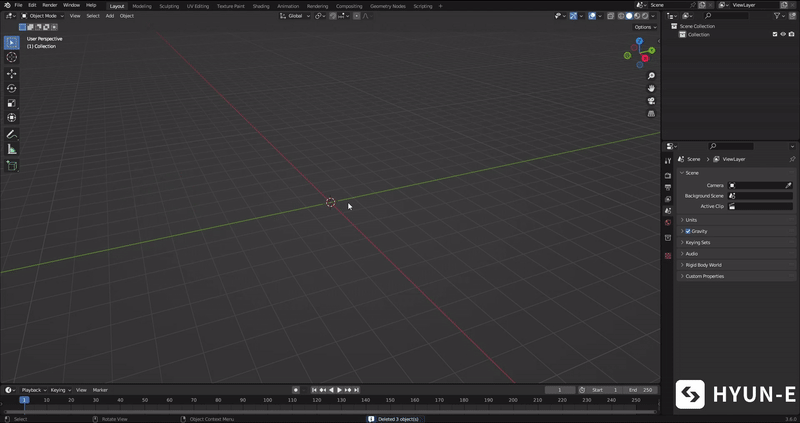This screenshot has width=800, height=423.
Task: Open the Output properties tab
Action: pos(668,187)
